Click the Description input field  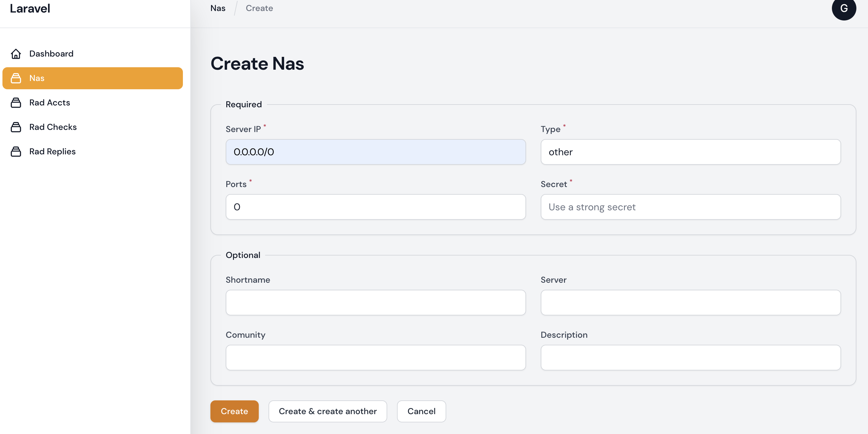pyautogui.click(x=690, y=357)
